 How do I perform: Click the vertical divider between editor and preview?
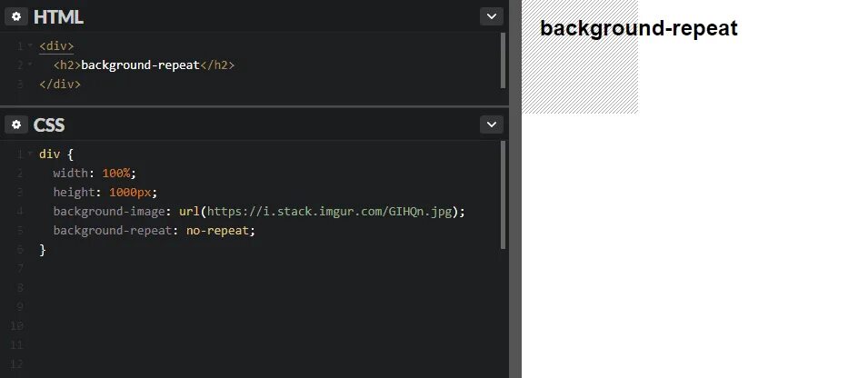point(514,189)
